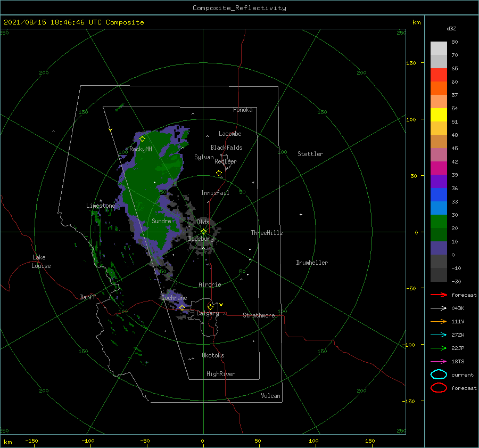The image size is (479, 448).
Task: Click the HighRiver town label
Action: coord(221,374)
